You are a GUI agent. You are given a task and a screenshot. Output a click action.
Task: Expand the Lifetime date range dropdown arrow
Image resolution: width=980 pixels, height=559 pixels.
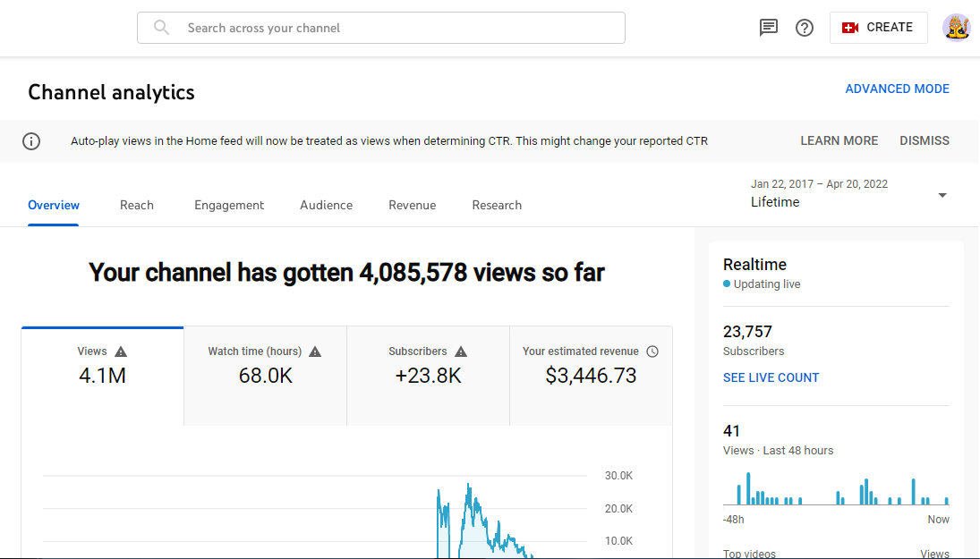(942, 196)
